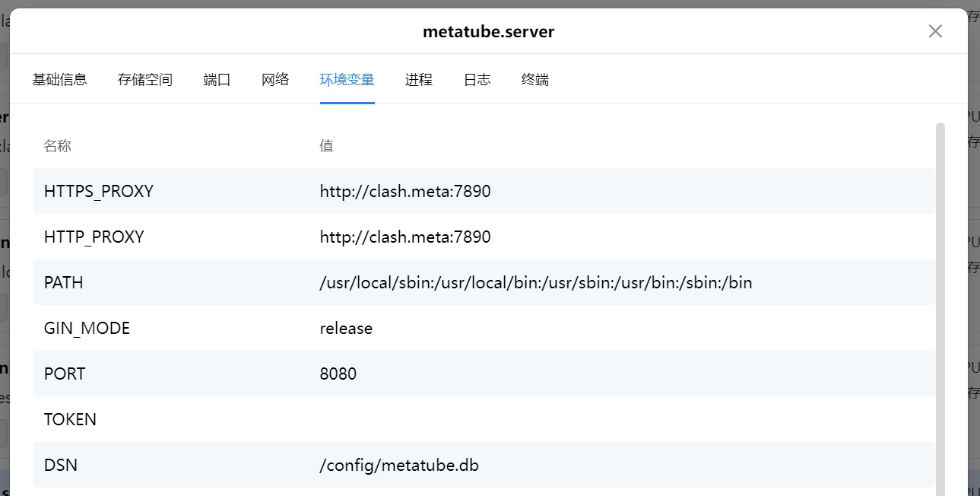Click the 名称 column header
Image resolution: width=980 pixels, height=496 pixels.
pyautogui.click(x=58, y=146)
